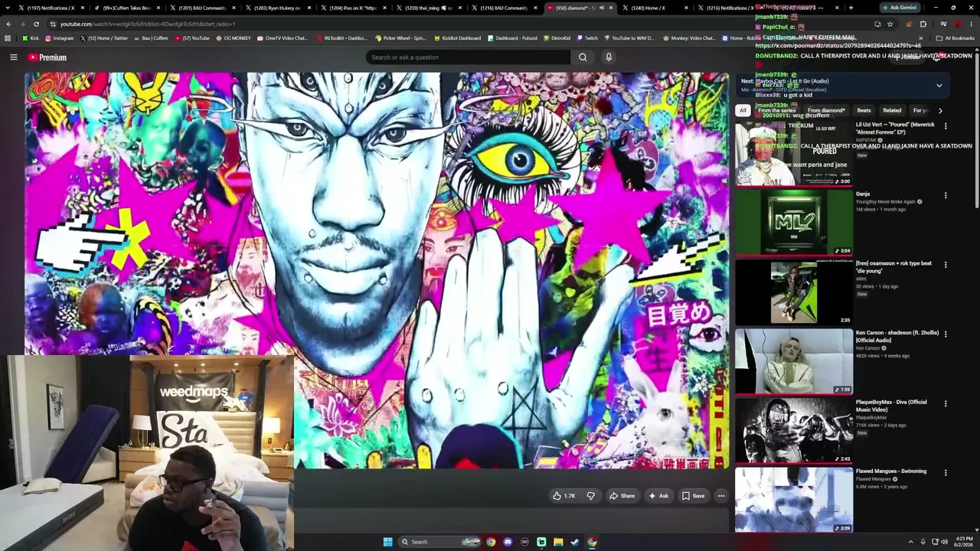Open options for Ken Carson shadeson video
Screen dimensions: 980x551
click(x=946, y=334)
